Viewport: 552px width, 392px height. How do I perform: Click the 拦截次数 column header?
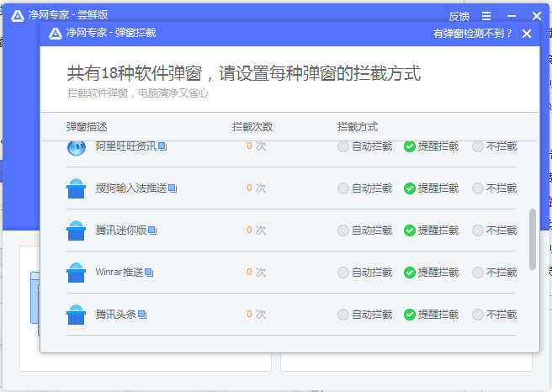[252, 127]
